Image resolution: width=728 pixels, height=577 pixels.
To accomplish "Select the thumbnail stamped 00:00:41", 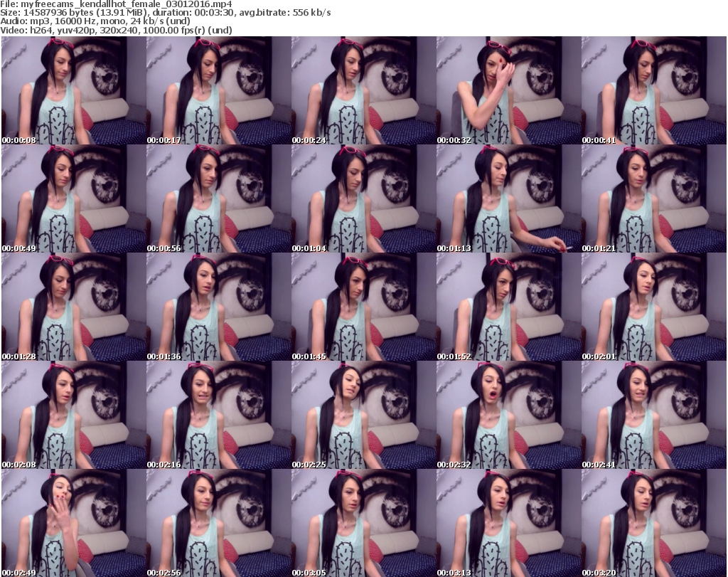I will [654, 90].
